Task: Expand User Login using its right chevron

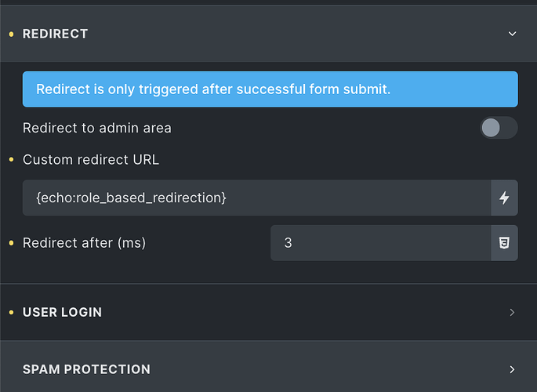Action: (x=513, y=312)
